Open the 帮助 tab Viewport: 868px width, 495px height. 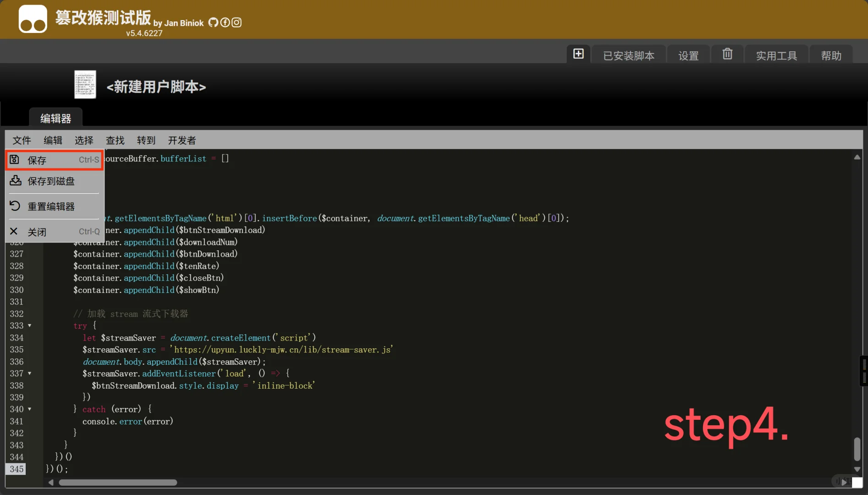pyautogui.click(x=831, y=55)
